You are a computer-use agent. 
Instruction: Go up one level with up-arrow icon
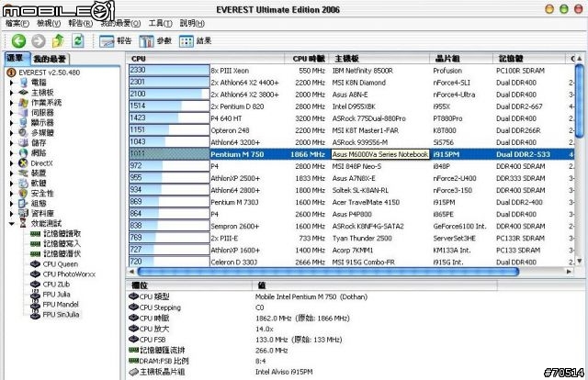(58, 41)
